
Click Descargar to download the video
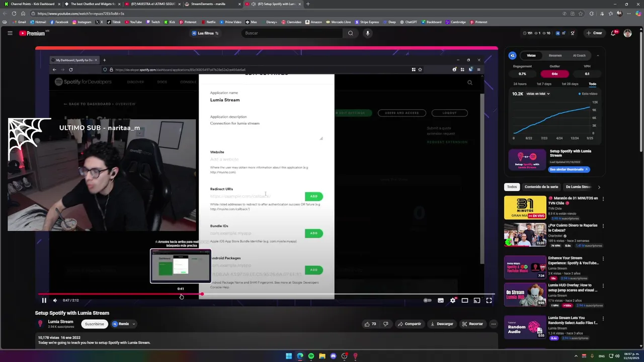tap(442, 324)
